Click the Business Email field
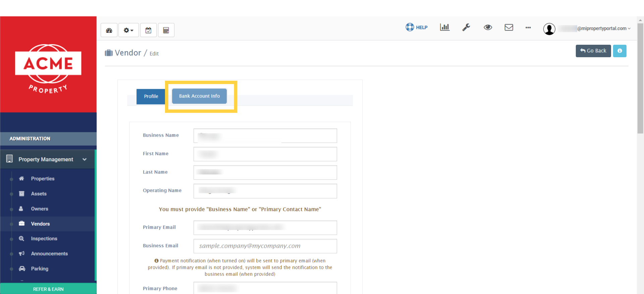Screen dimensions: 644x294 265,246
